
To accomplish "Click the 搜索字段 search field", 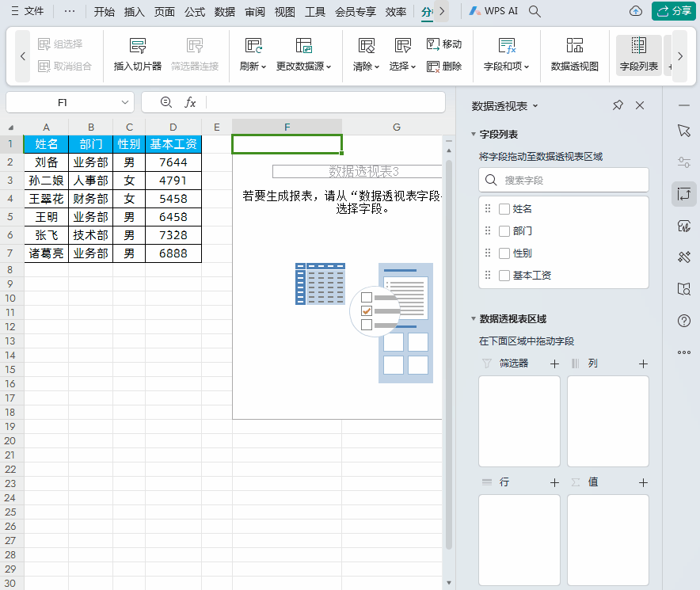I will point(570,180).
